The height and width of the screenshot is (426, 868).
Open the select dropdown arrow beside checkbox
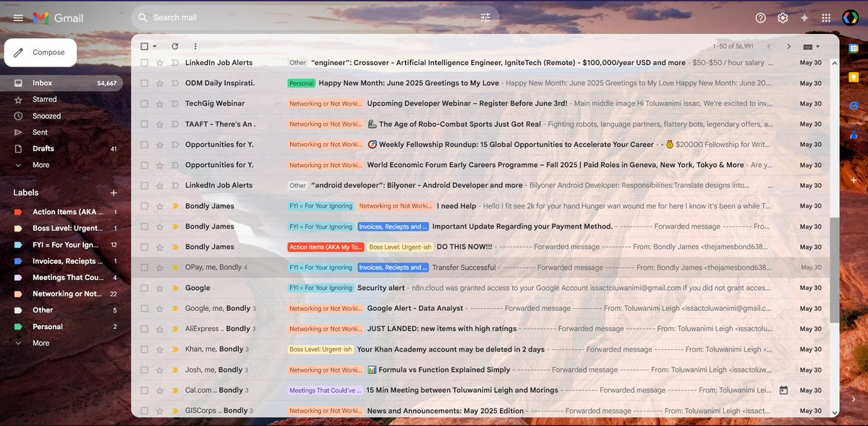(x=154, y=46)
